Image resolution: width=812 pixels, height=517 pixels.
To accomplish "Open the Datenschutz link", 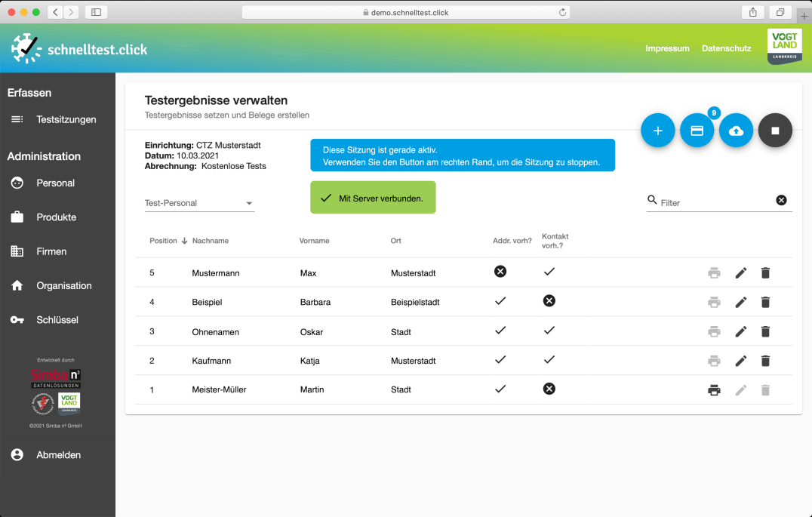I will 726,48.
